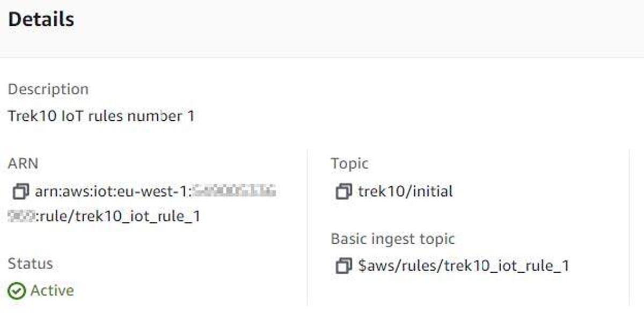644x313 pixels.
Task: Copy the Basic ingest topic via its icon
Action: click(343, 265)
